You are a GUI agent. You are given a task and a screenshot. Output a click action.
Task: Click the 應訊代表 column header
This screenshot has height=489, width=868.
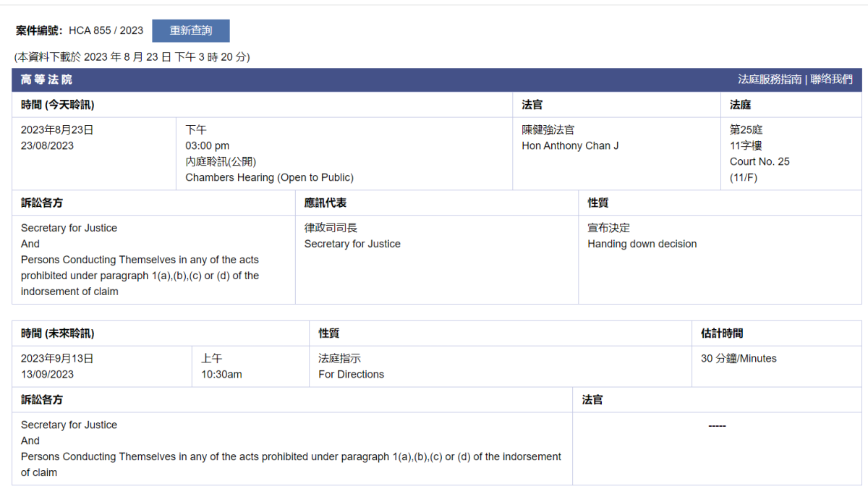(325, 203)
